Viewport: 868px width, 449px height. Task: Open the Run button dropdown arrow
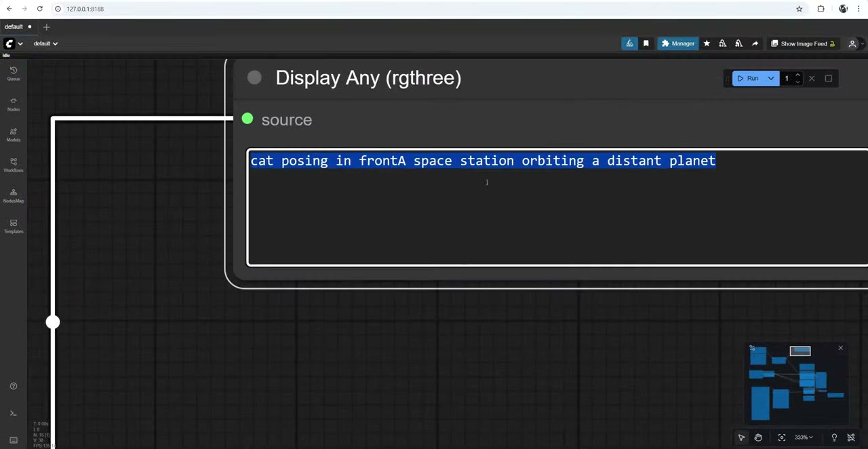pyautogui.click(x=770, y=79)
